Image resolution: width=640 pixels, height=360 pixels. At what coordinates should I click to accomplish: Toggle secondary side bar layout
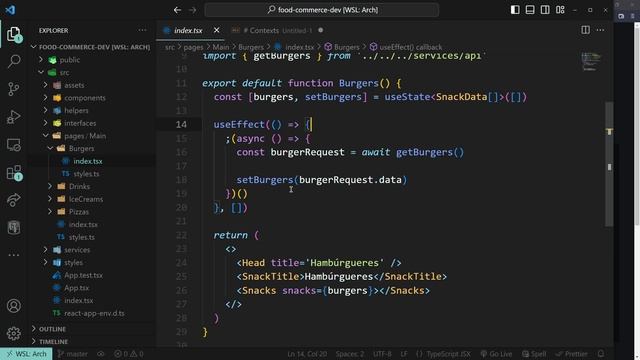tap(545, 10)
